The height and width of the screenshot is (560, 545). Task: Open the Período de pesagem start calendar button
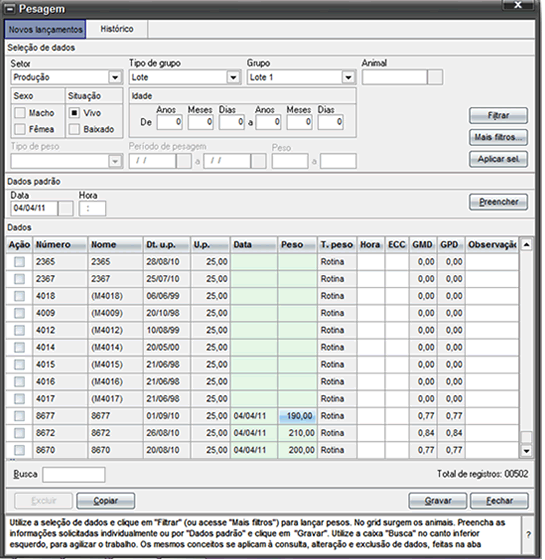coord(184,161)
